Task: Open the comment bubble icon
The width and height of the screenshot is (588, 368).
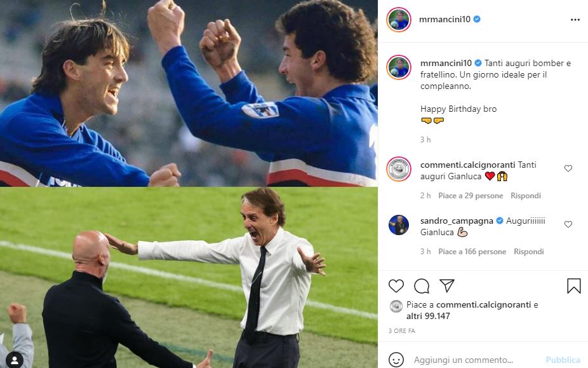Action: [x=421, y=286]
